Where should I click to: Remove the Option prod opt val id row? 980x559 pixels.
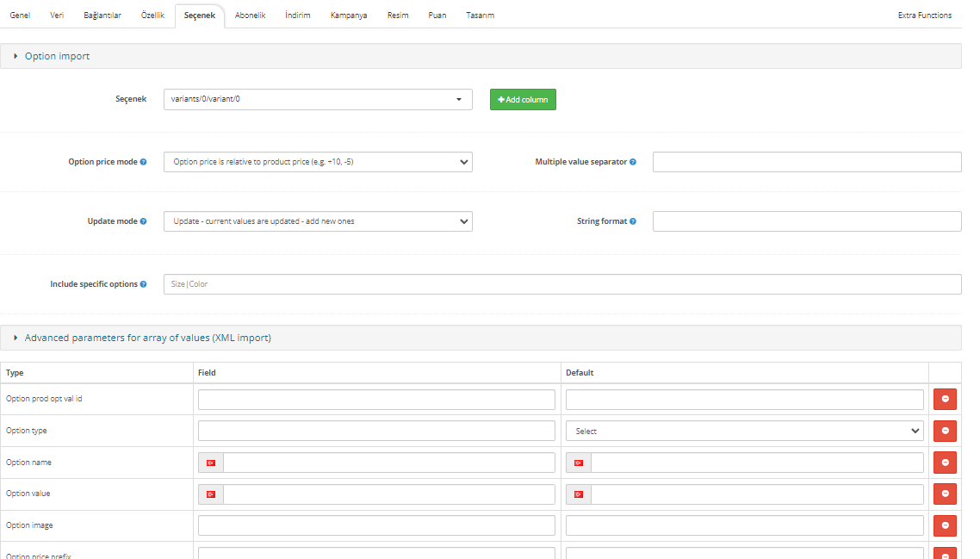point(945,399)
